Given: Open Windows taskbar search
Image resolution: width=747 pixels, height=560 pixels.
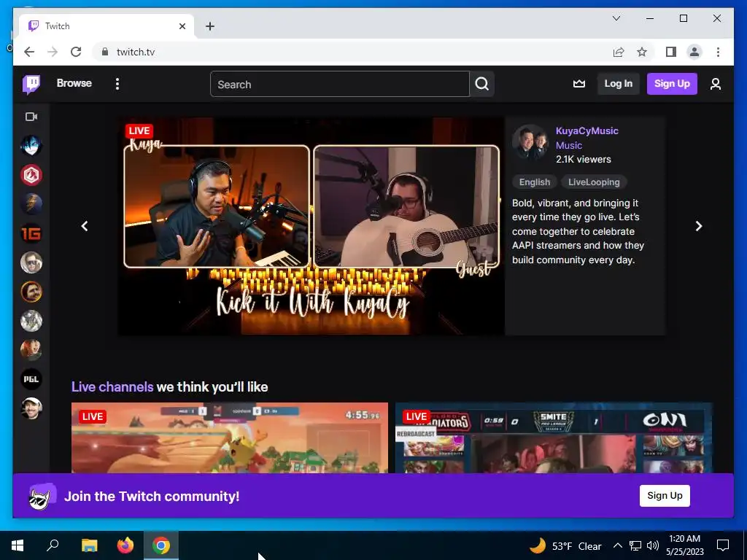Looking at the screenshot, I should point(53,545).
